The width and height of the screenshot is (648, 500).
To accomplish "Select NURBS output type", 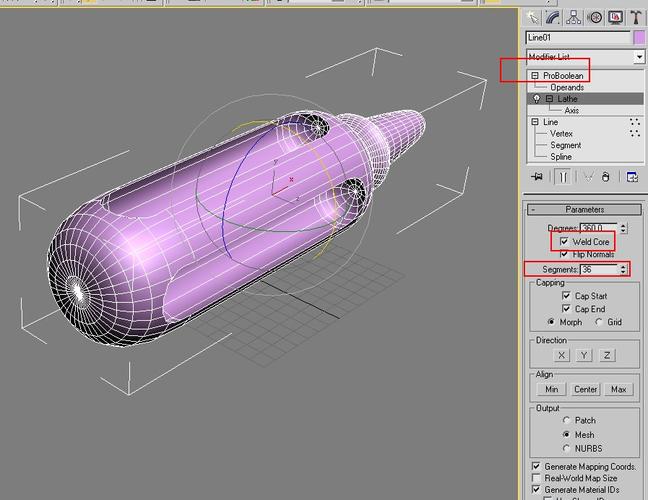I will [x=567, y=448].
